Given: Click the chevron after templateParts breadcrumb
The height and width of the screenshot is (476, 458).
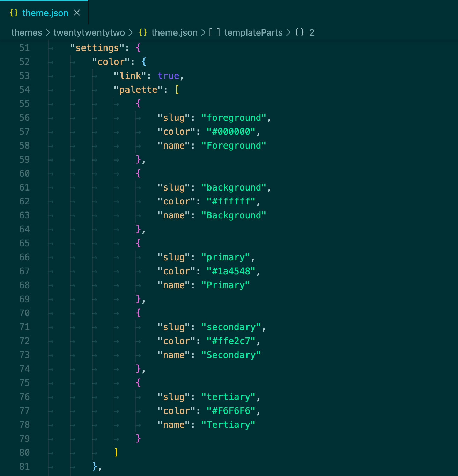Looking at the screenshot, I should coord(288,32).
